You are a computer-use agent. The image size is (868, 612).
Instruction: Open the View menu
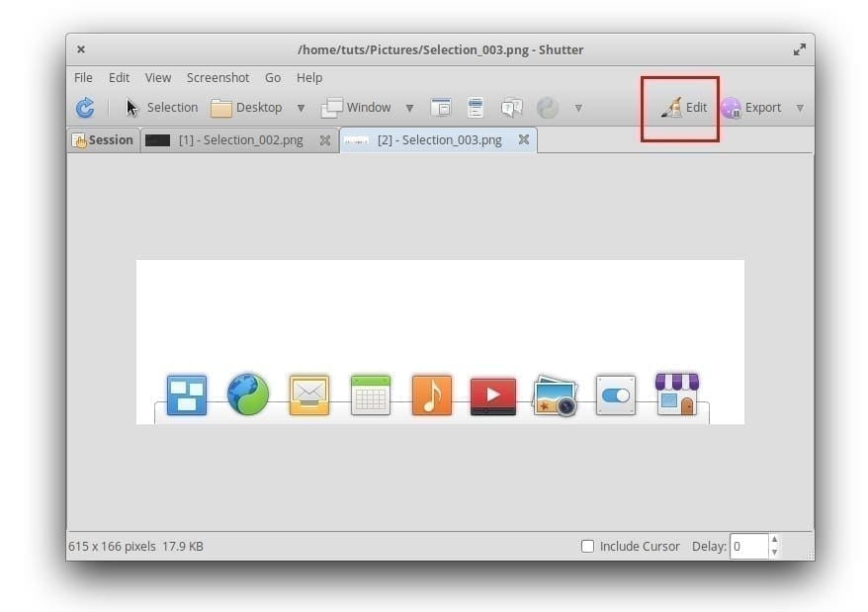click(x=158, y=77)
